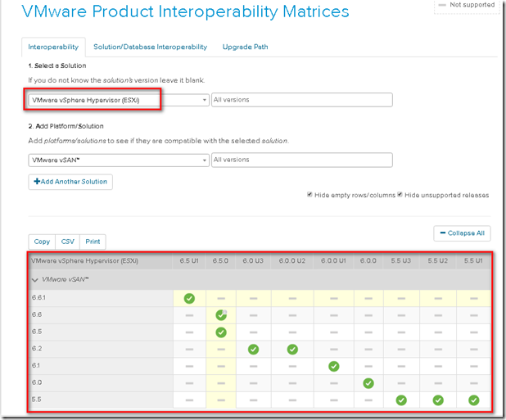Click the green check for vSAN 6.2 and ESXi 6.0 U3
Viewport: 506px width, 420px height.
pos(253,350)
